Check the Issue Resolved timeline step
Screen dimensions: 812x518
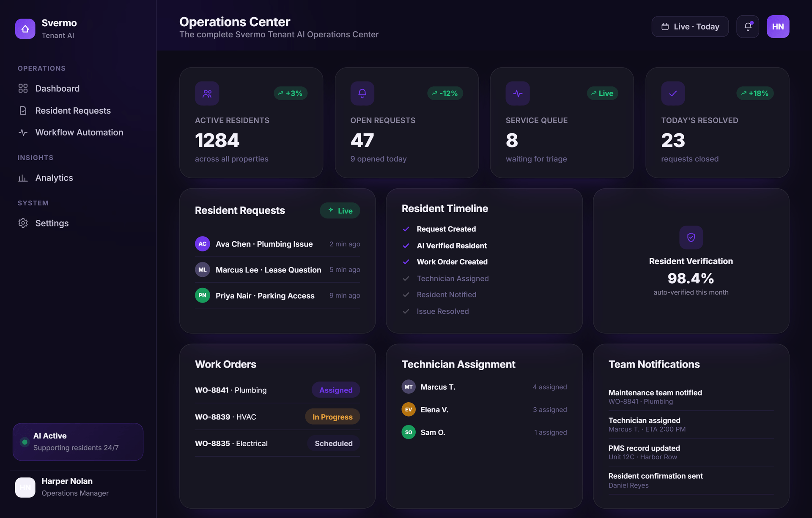click(435, 311)
